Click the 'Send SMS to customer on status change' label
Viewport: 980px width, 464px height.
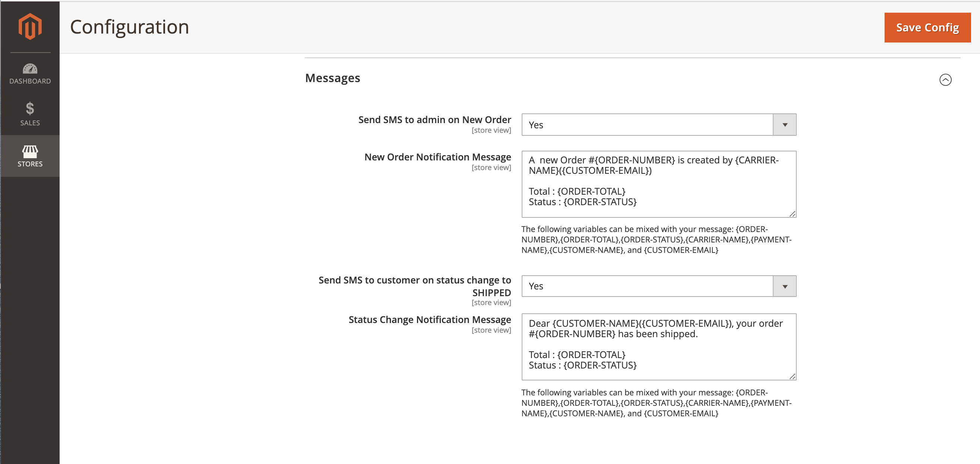pyautogui.click(x=415, y=286)
